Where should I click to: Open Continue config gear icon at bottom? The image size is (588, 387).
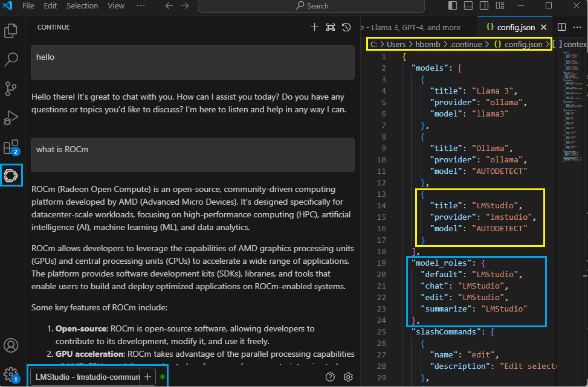tap(348, 377)
